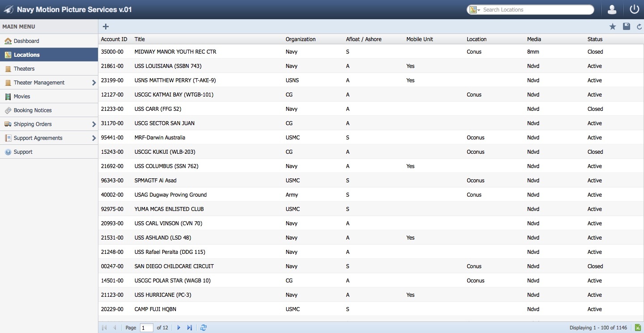Jump to the last page arrow

[x=190, y=328]
